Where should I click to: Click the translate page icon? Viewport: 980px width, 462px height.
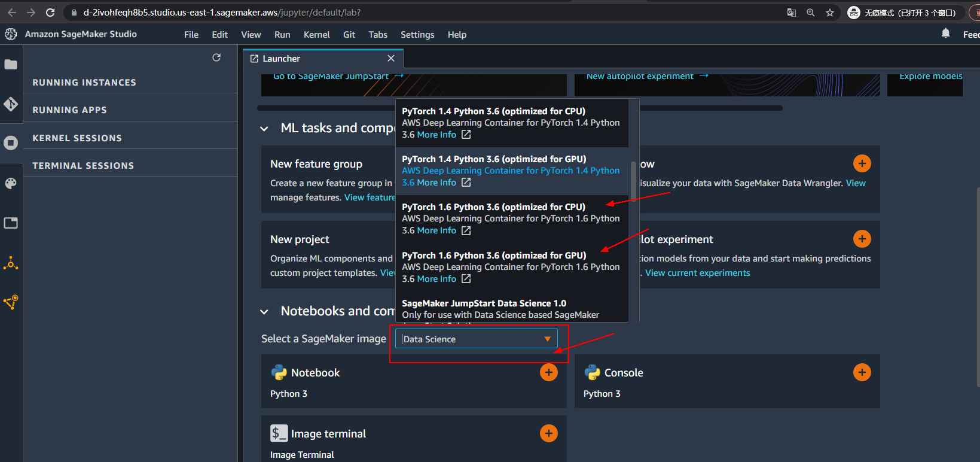(792, 13)
